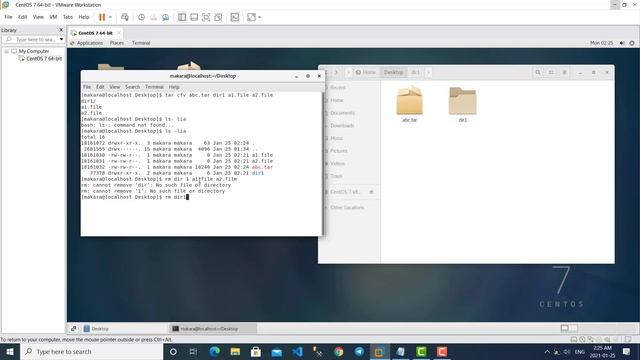Open VMware Edit menu

pos(22,17)
